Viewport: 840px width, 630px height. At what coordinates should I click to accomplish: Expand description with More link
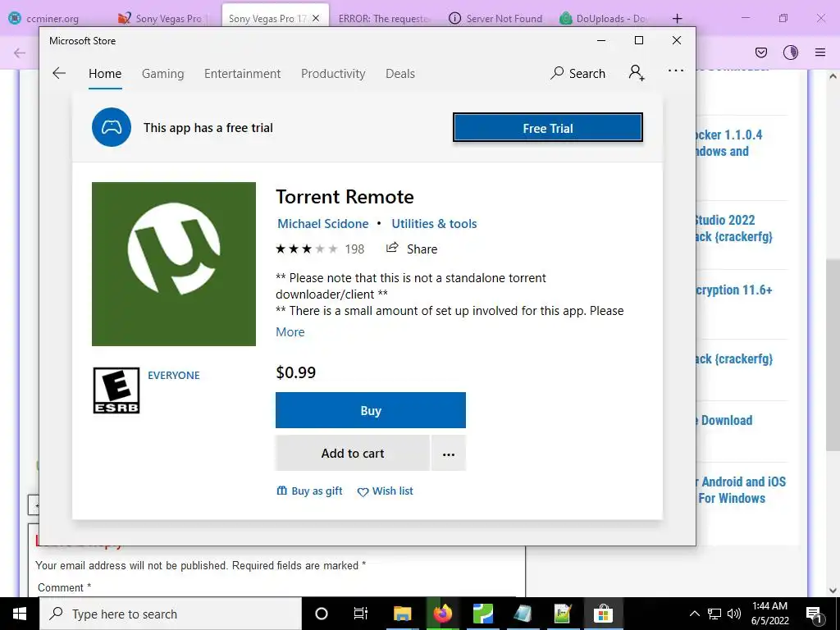pos(290,332)
